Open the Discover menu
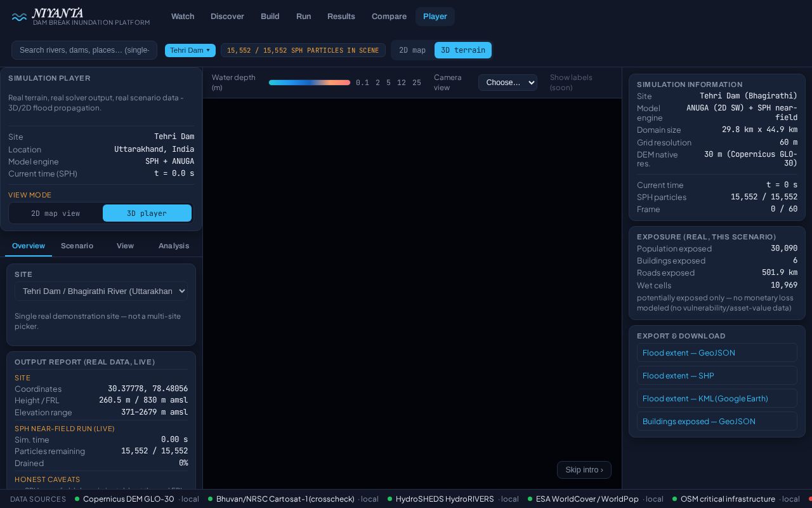 click(x=227, y=17)
